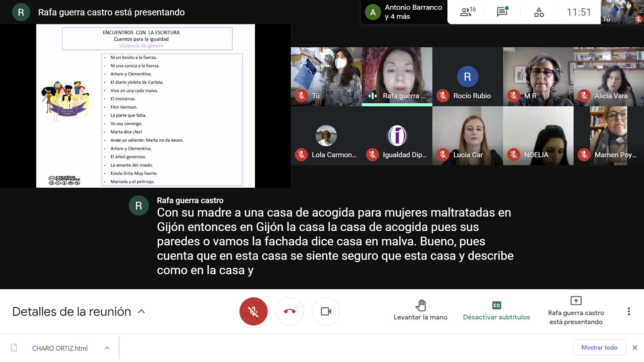Viewport: 644px width, 362px height.
Task: Click Mostrar todo downloads button
Action: (599, 348)
